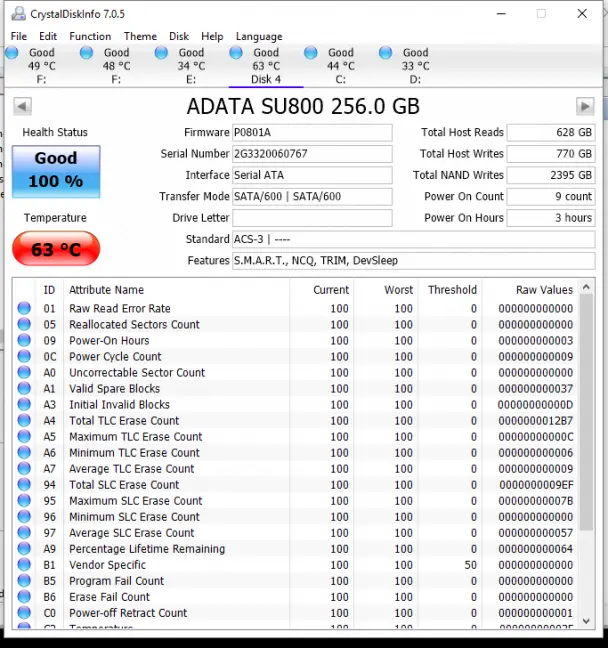Select the Disk 4 tab at 63 °C
Image resolution: width=608 pixels, height=648 pixels.
tap(266, 66)
